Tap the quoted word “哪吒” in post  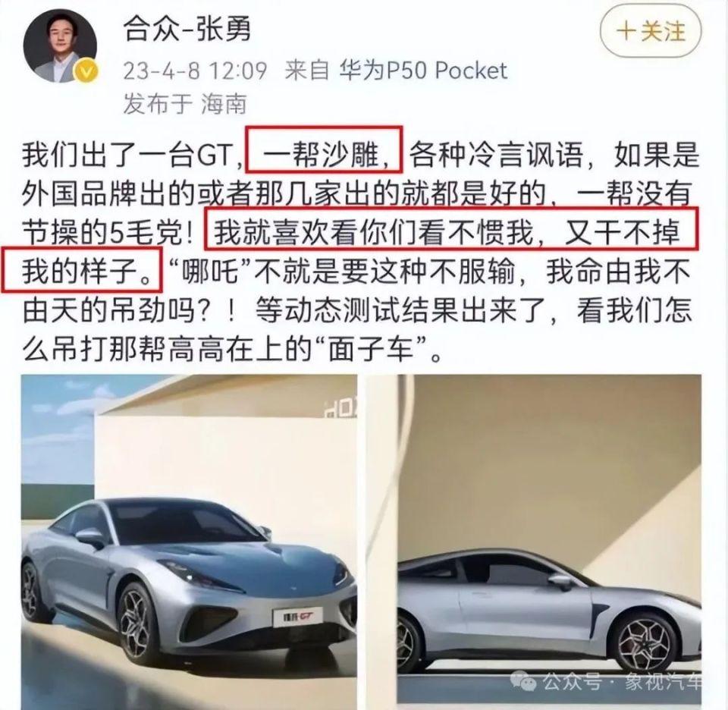click(209, 272)
